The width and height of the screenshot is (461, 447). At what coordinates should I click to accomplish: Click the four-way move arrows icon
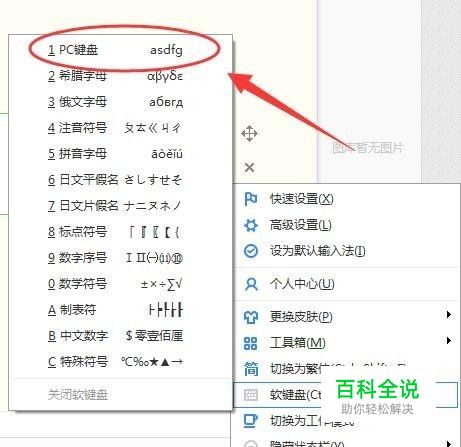(249, 134)
